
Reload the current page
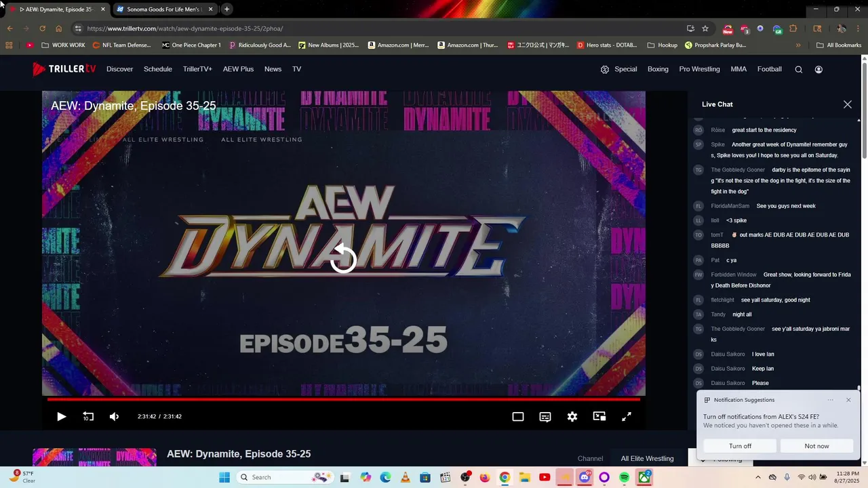click(42, 28)
